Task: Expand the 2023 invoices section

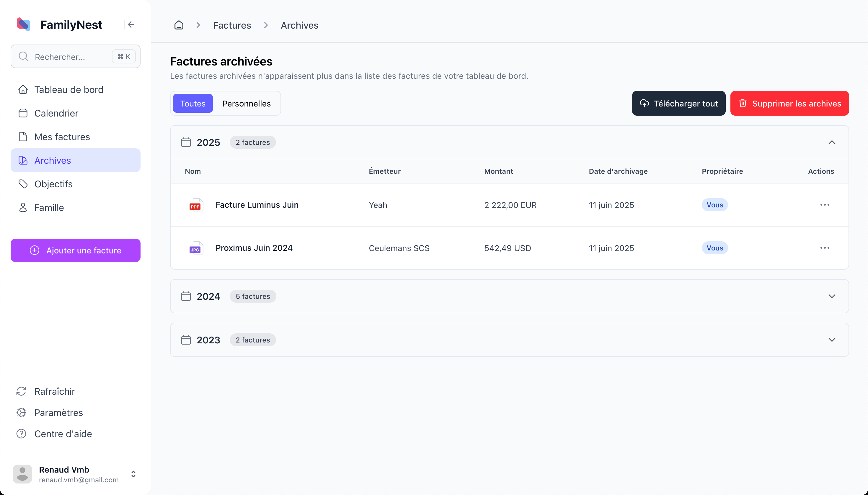Action: pyautogui.click(x=832, y=340)
